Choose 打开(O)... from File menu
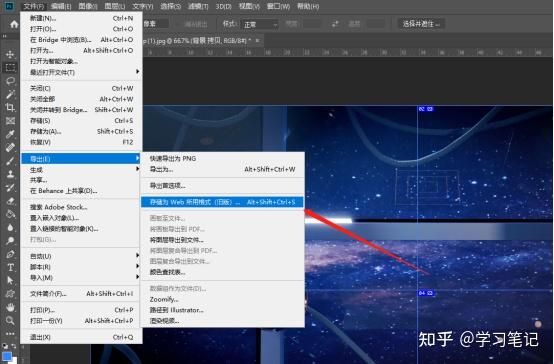This screenshot has height=364, width=554. pos(82,29)
